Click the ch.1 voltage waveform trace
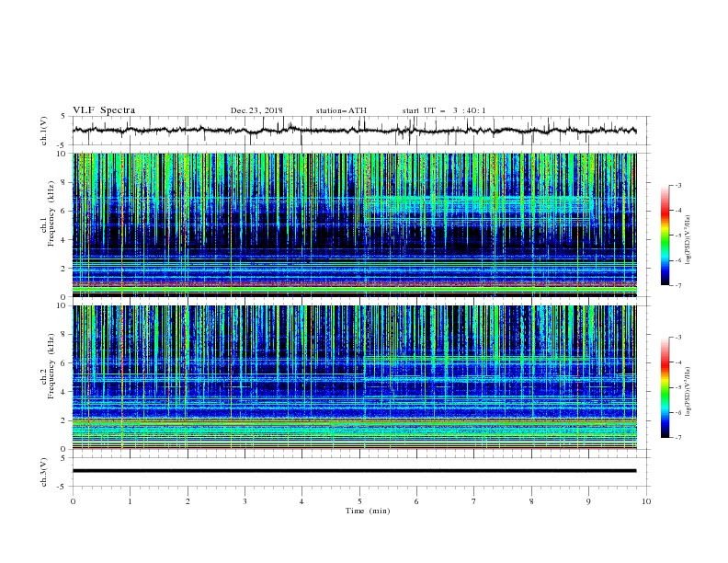This screenshot has height=563, width=728. click(x=354, y=130)
